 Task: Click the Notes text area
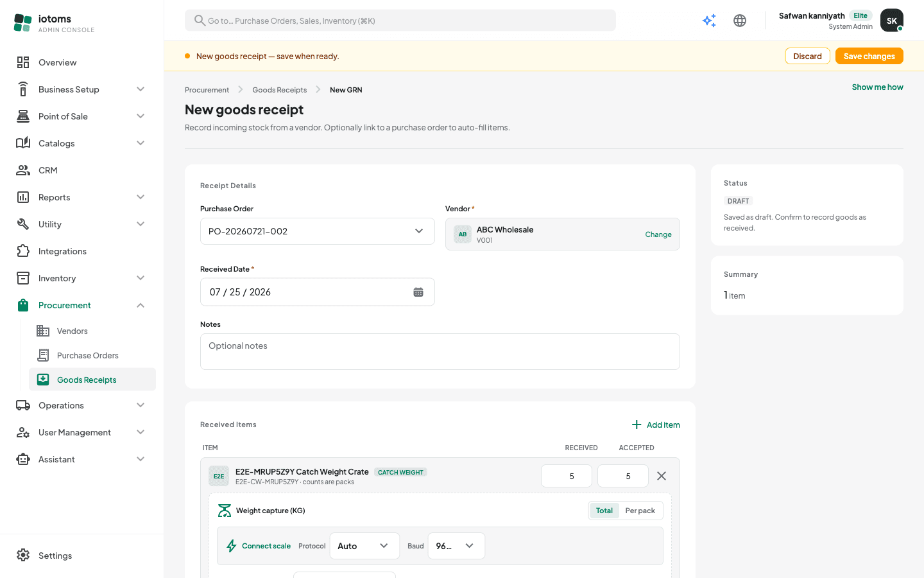tap(440, 351)
